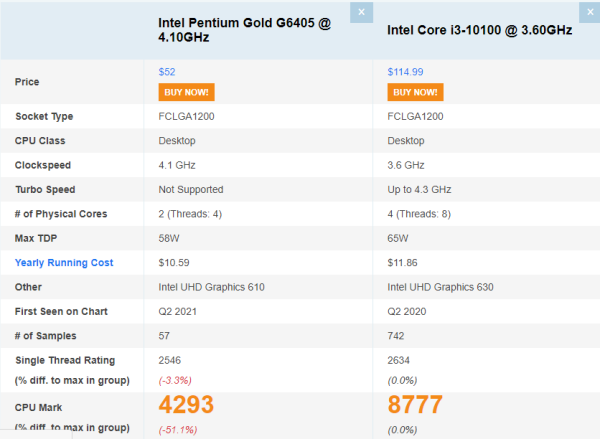
Task: Click the Single Thread Rating label
Action: (x=65, y=359)
